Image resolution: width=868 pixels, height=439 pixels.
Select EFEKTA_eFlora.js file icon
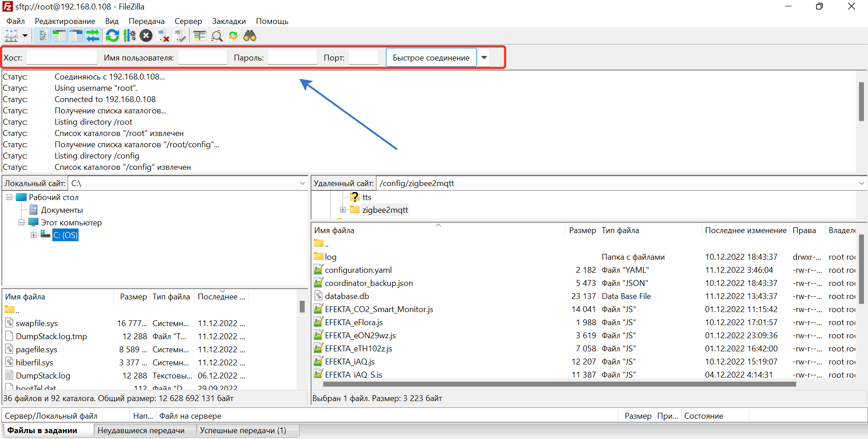pyautogui.click(x=318, y=322)
